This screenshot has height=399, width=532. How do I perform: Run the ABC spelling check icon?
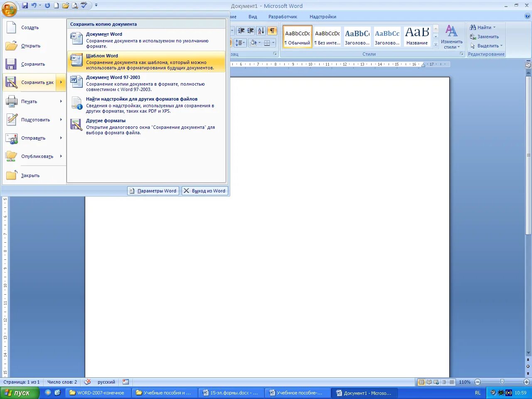coord(84,5)
